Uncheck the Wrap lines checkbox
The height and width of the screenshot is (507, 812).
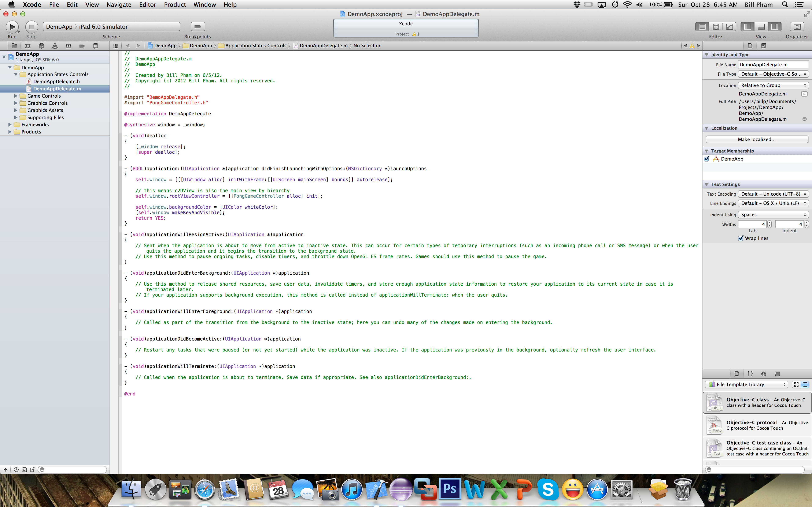pyautogui.click(x=741, y=238)
